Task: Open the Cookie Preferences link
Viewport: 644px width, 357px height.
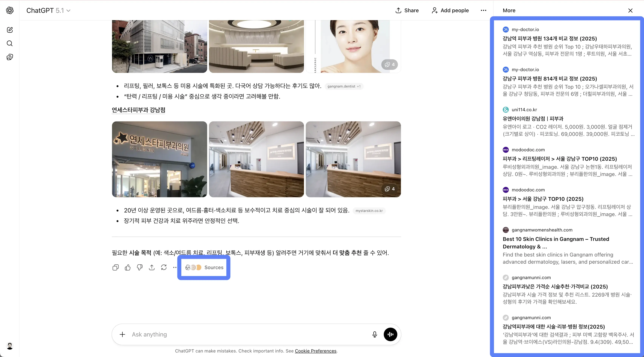Action: point(316,351)
